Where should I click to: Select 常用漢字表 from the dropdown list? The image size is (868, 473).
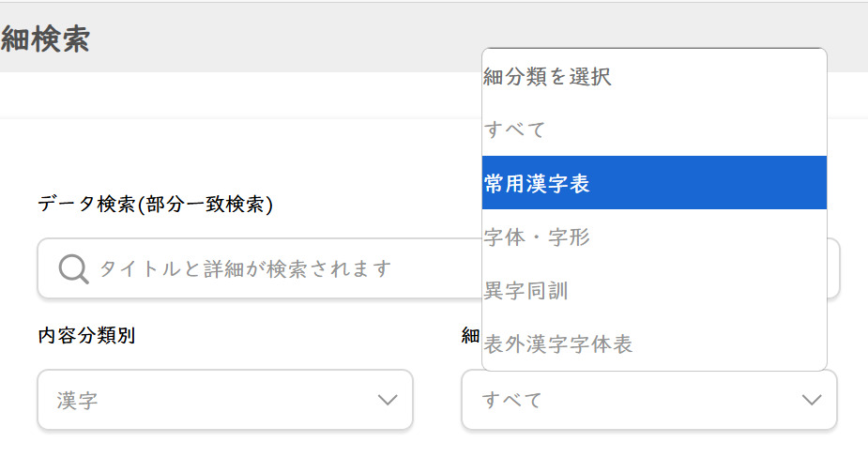click(654, 183)
